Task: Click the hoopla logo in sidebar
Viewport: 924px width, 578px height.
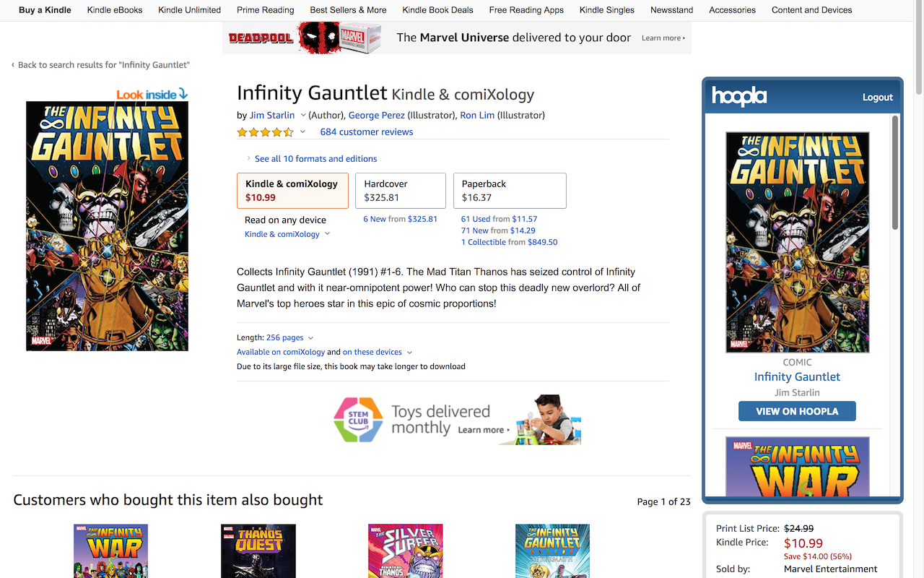Action: [x=739, y=96]
